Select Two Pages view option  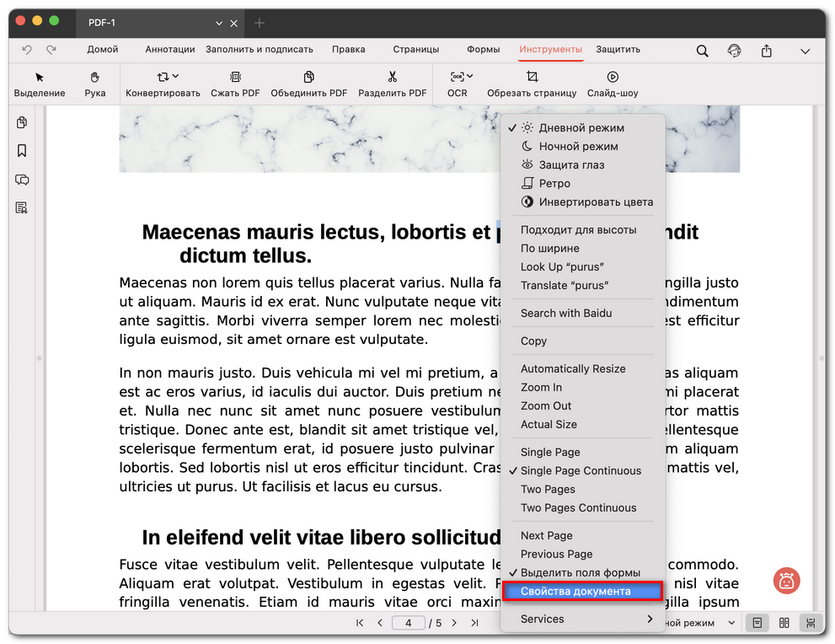click(548, 489)
